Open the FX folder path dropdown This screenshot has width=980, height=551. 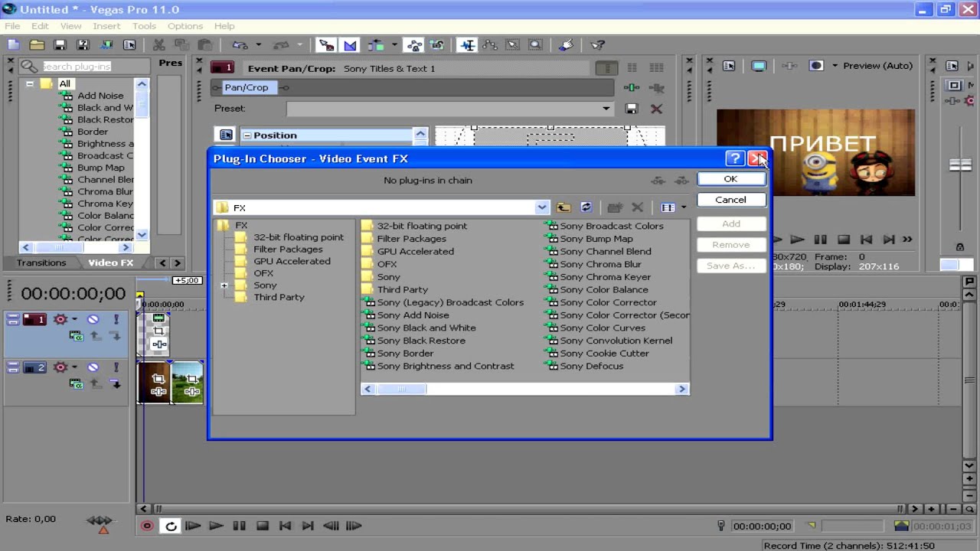point(541,207)
